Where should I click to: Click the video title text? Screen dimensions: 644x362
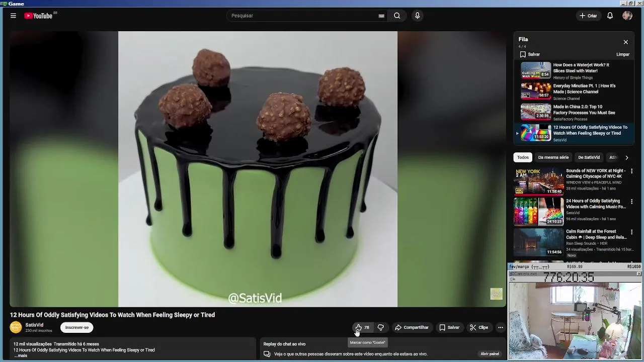click(112, 315)
